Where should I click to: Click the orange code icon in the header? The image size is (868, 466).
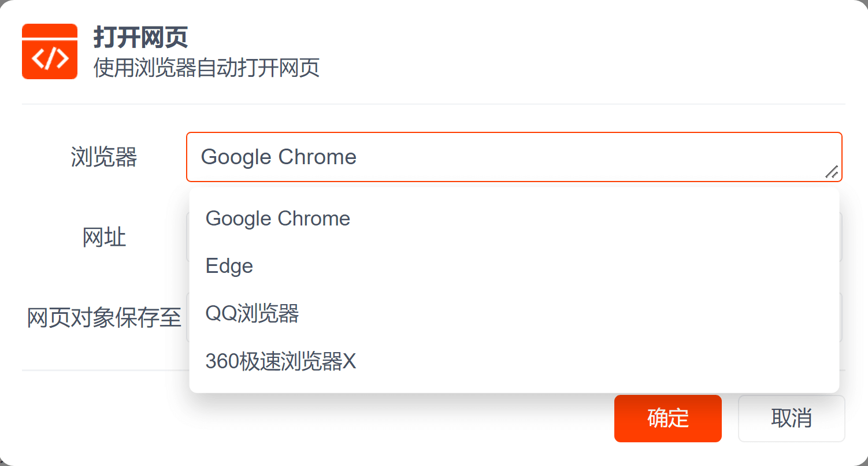point(50,51)
